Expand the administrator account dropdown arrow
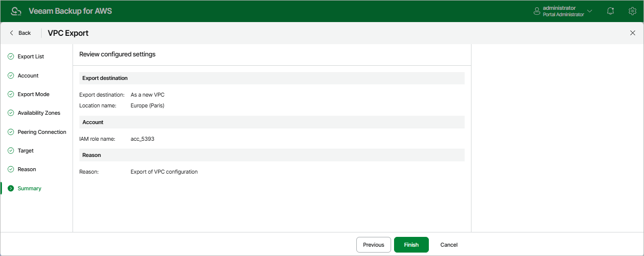 pyautogui.click(x=590, y=11)
